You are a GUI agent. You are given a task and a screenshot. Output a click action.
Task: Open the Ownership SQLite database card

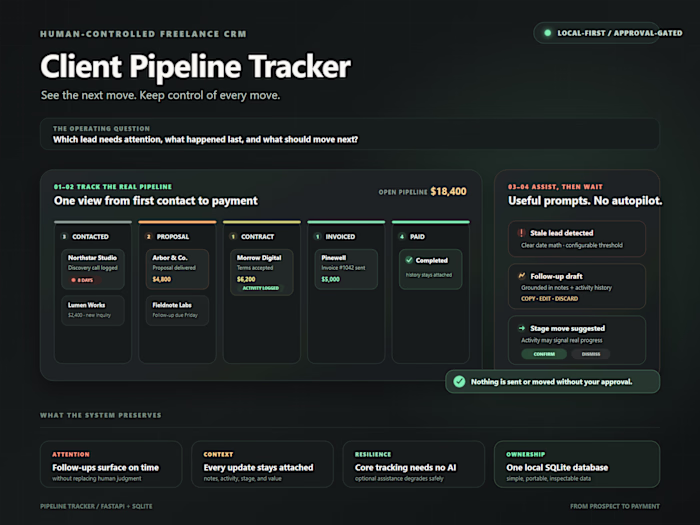(577, 464)
